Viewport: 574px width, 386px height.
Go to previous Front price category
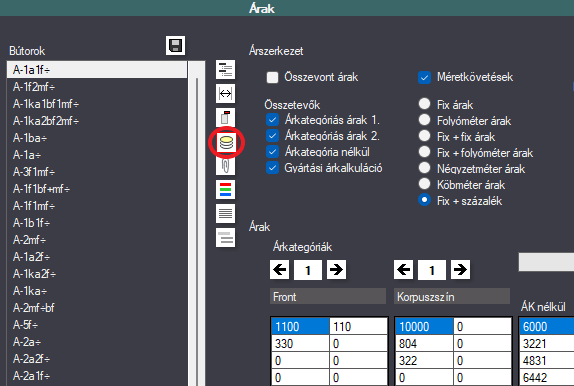pyautogui.click(x=280, y=270)
